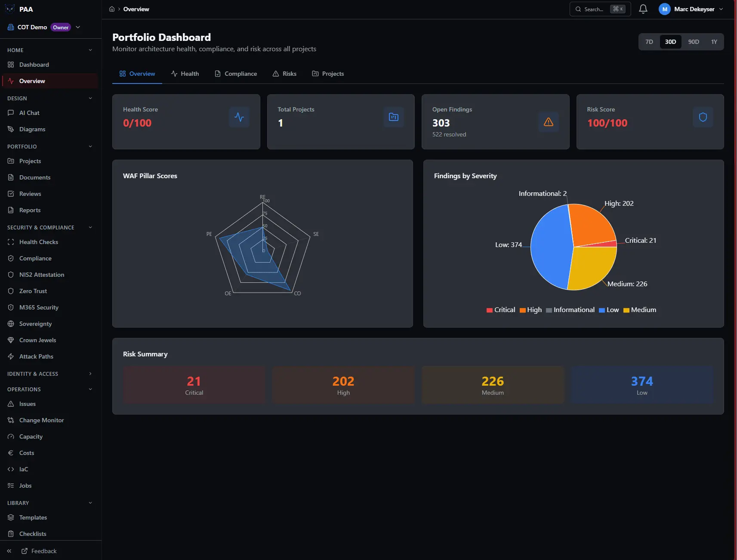Screen dimensions: 737x560
Task: Select the 1Y time range
Action: click(x=714, y=42)
